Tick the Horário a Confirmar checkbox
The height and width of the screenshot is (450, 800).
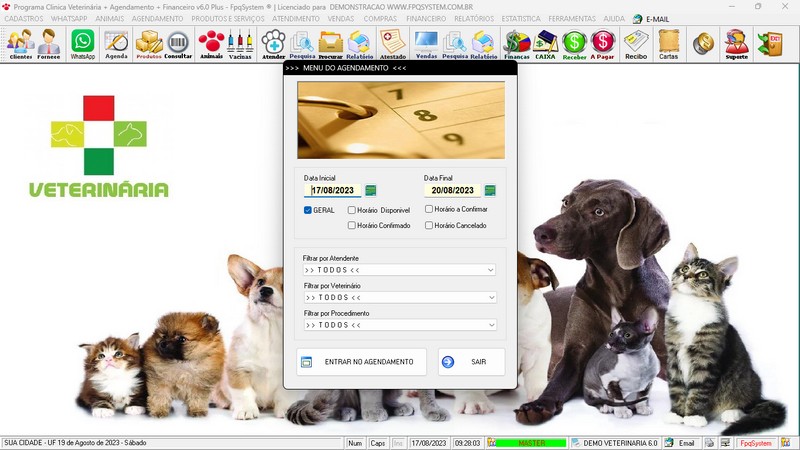(429, 209)
